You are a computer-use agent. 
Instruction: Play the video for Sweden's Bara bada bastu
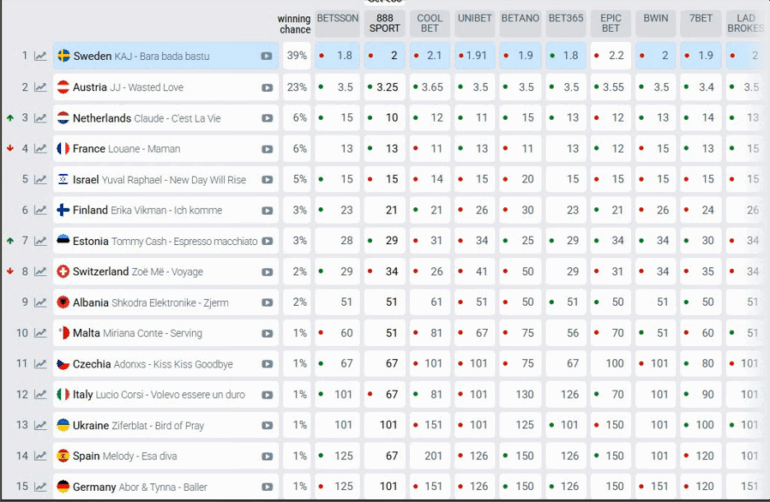click(x=267, y=56)
